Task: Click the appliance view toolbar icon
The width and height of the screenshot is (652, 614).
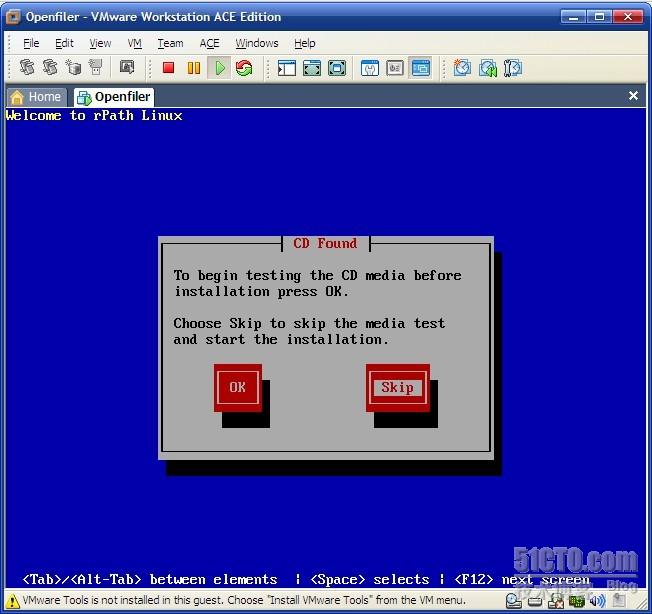Action: point(395,68)
